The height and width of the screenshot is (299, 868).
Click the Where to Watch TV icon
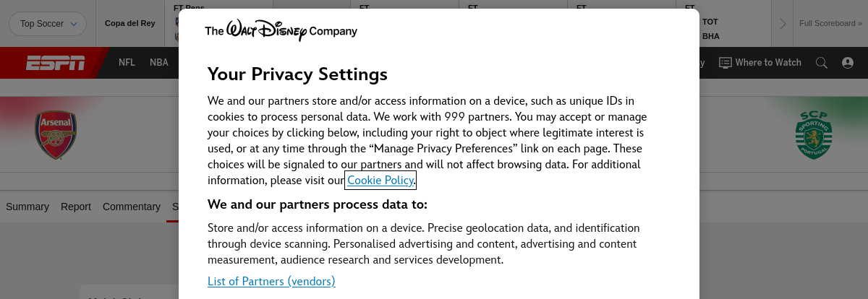point(725,63)
